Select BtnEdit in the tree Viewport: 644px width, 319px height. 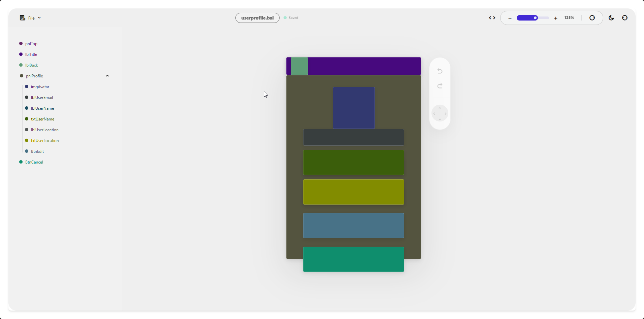(37, 151)
